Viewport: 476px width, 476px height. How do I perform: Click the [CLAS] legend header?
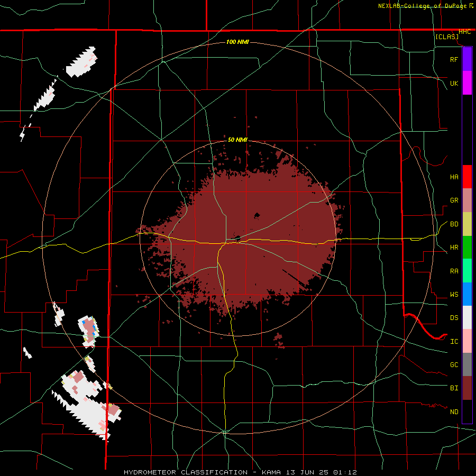447,36
